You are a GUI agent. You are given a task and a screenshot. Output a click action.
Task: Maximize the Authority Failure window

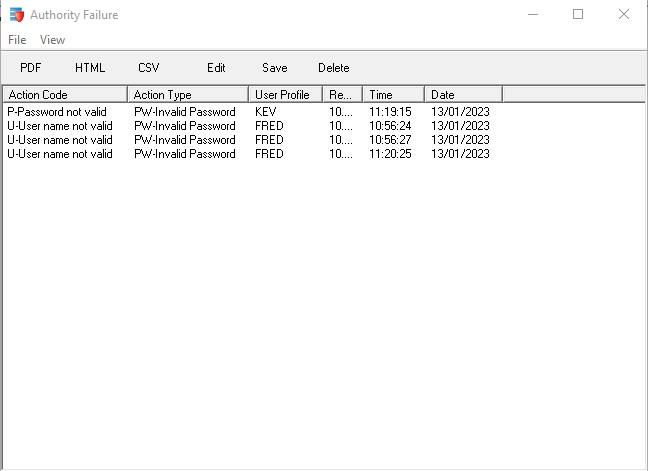pos(578,14)
